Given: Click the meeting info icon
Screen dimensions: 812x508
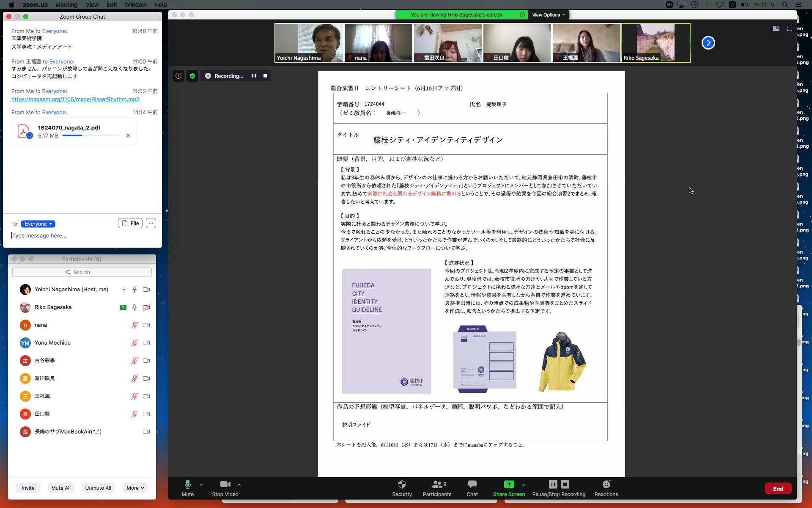Looking at the screenshot, I should (x=178, y=76).
